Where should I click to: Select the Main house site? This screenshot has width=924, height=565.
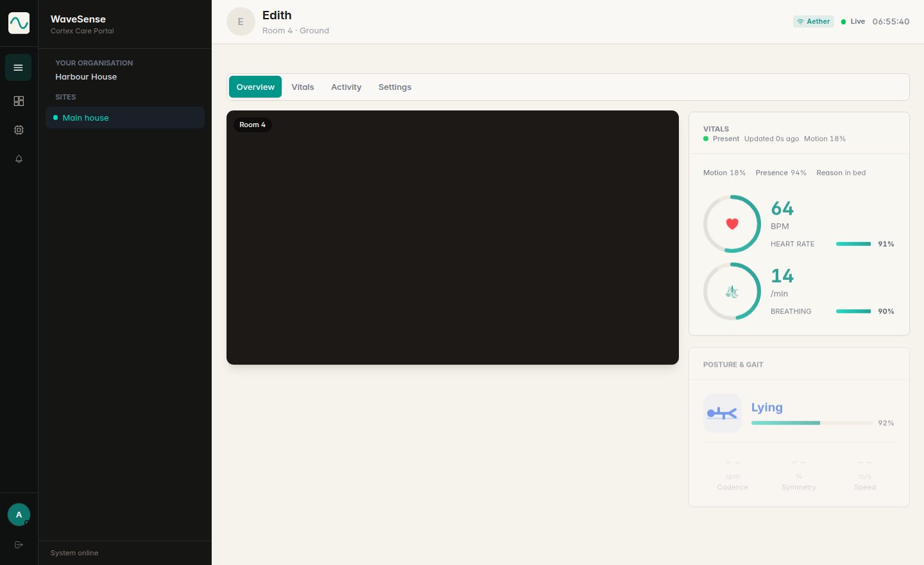(125, 117)
